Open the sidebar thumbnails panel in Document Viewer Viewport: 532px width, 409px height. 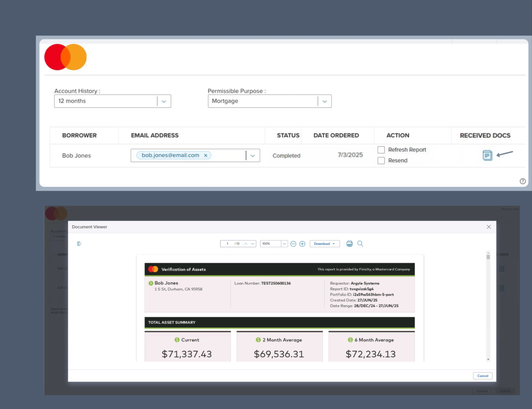click(79, 243)
